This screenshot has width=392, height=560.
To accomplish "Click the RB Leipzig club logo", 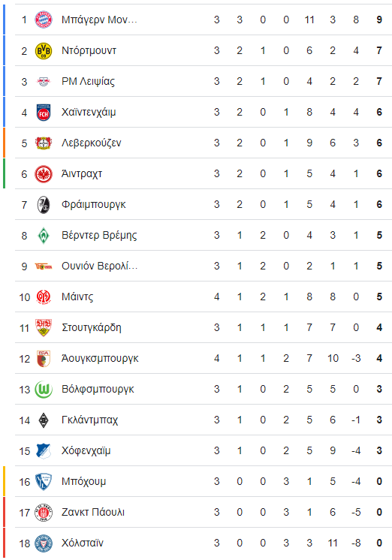I will click(44, 81).
